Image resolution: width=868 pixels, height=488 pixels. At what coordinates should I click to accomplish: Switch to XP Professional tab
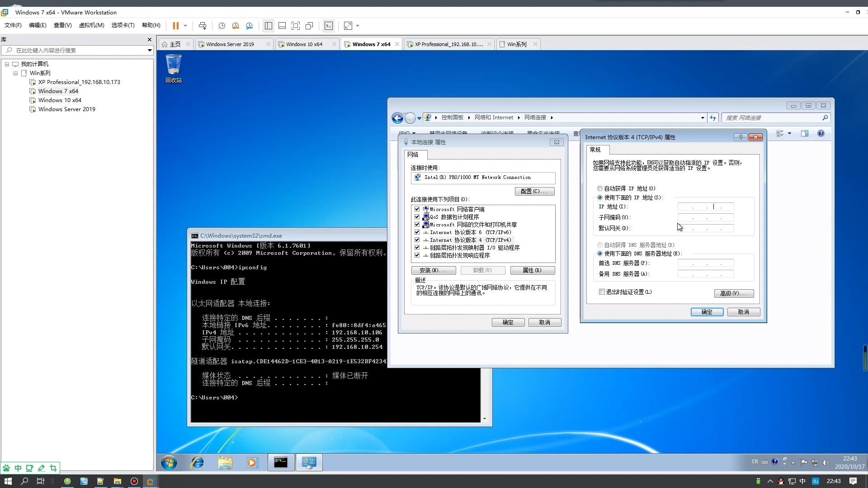449,44
